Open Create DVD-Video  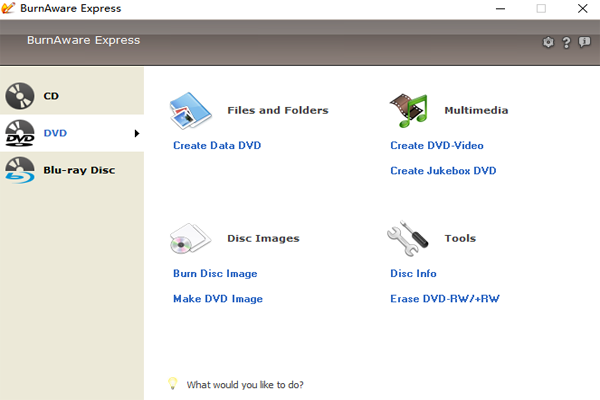[x=437, y=145]
